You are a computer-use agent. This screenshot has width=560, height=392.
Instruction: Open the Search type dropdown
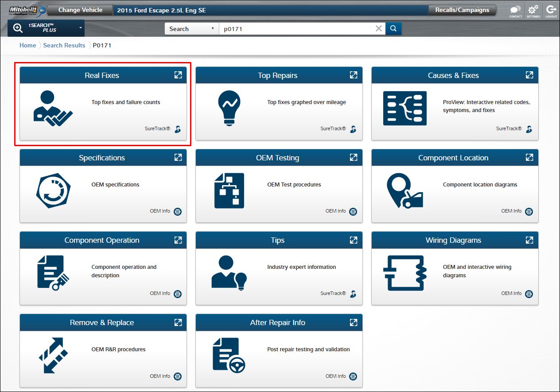[191, 29]
